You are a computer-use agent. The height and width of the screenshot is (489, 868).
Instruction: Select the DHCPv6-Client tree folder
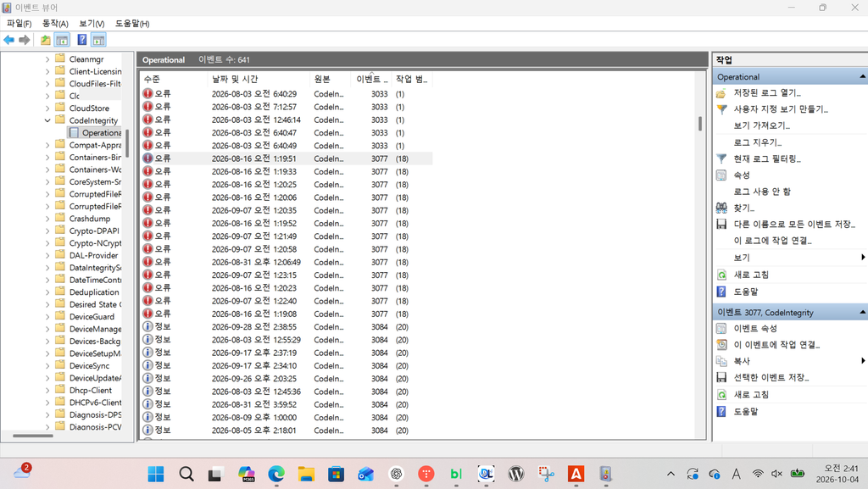click(x=88, y=403)
